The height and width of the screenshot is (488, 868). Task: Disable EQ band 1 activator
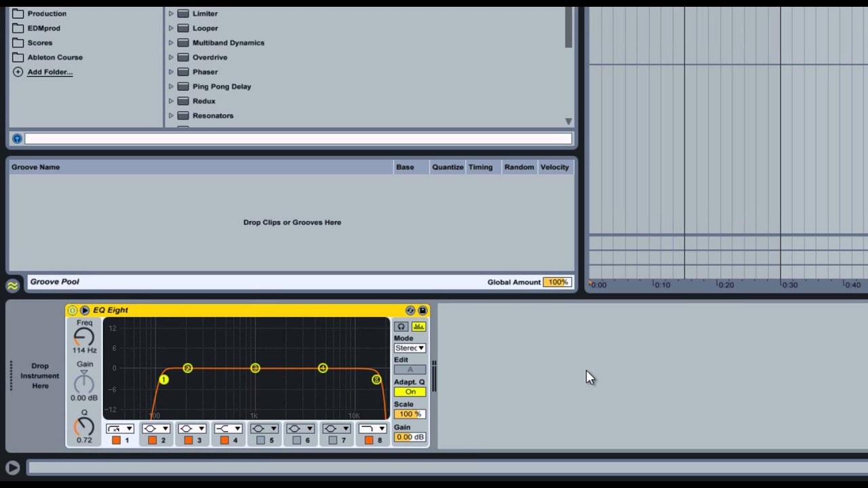click(116, 441)
